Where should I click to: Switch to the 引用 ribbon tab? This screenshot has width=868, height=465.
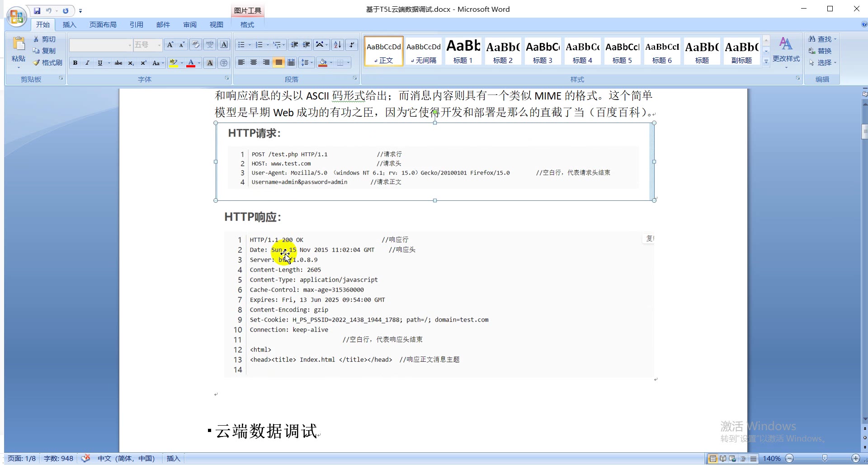point(136,24)
